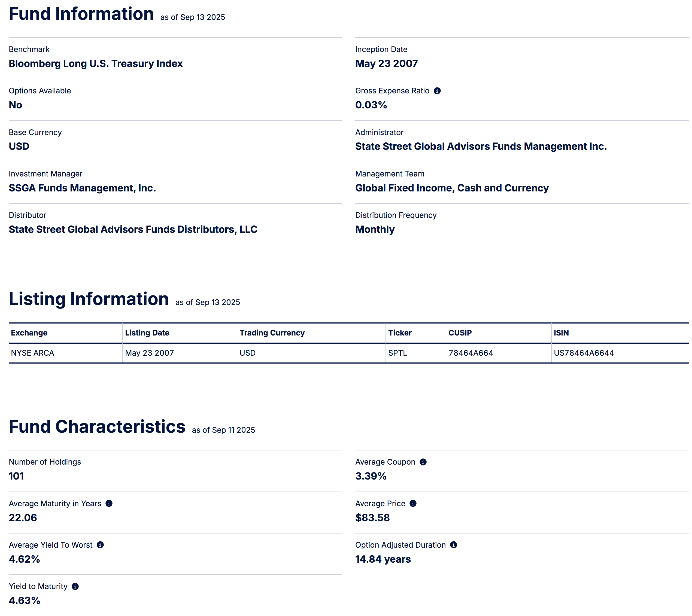The width and height of the screenshot is (692, 616).
Task: Click CUSIP value 78464A664
Action: tap(471, 353)
